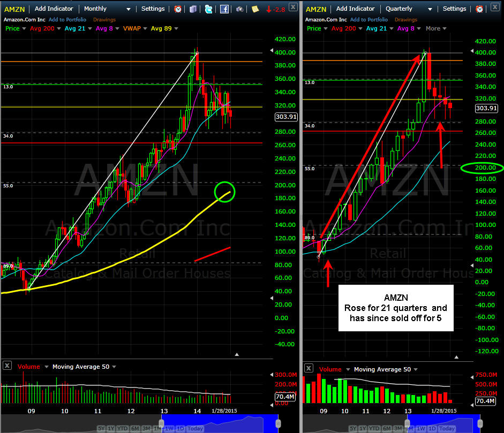504x433 pixels.
Task: Select the 6M range in Monthly chart
Action: point(135,429)
